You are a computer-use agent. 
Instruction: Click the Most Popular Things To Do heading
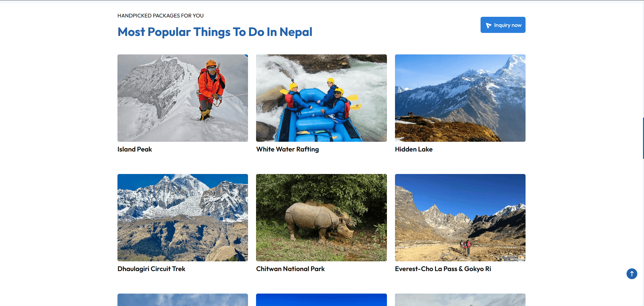(215, 32)
